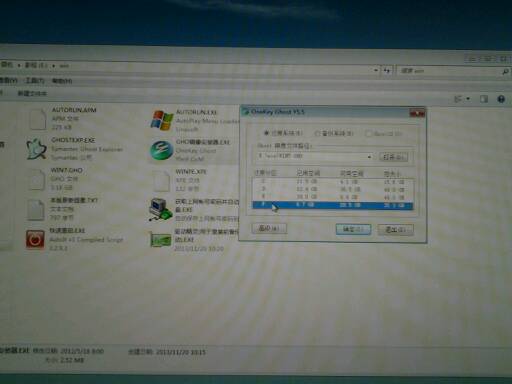
Task: Toggle the preview pane icon
Action: tap(484, 99)
